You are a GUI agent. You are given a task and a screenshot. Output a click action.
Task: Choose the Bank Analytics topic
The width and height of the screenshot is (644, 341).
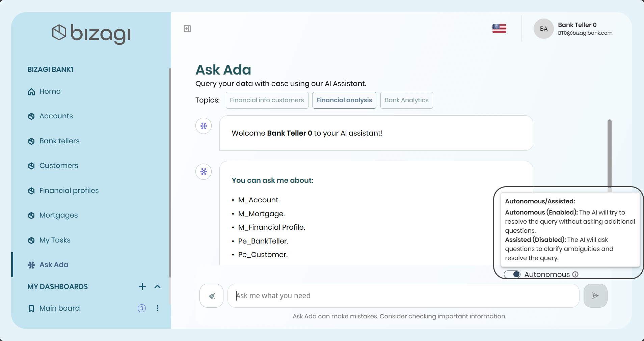[x=406, y=100]
